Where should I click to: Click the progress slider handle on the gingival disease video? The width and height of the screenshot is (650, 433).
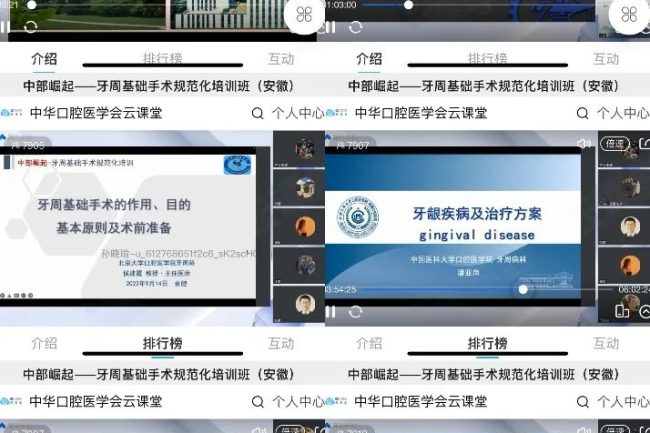tap(522, 289)
